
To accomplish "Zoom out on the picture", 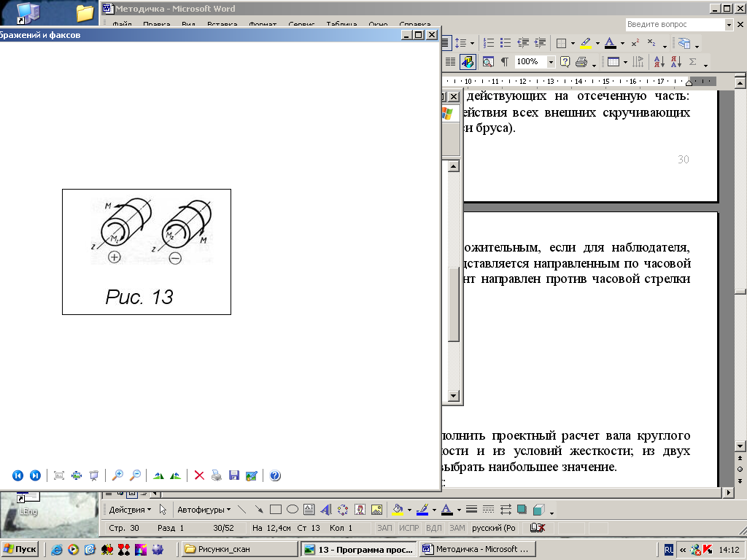I will [x=135, y=475].
